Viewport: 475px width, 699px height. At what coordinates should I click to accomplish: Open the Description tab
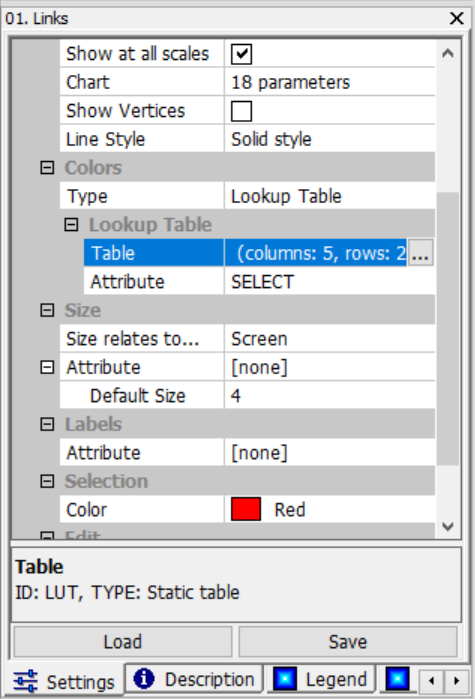coord(194,679)
